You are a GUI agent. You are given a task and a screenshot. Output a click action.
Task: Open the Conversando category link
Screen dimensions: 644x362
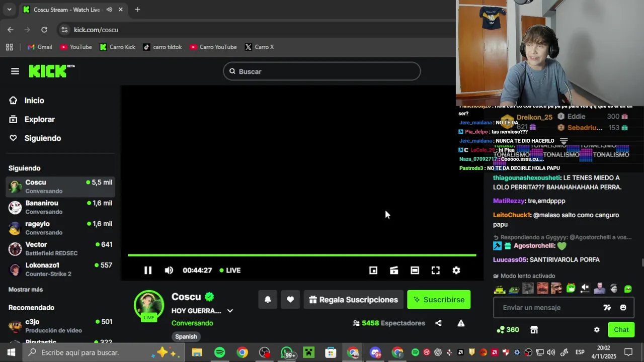pos(192,323)
